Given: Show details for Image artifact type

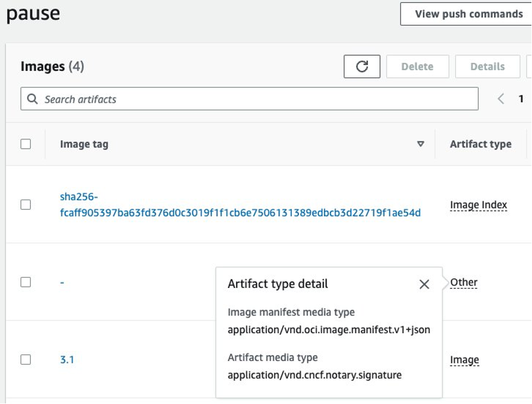Looking at the screenshot, I should pyautogui.click(x=464, y=360).
